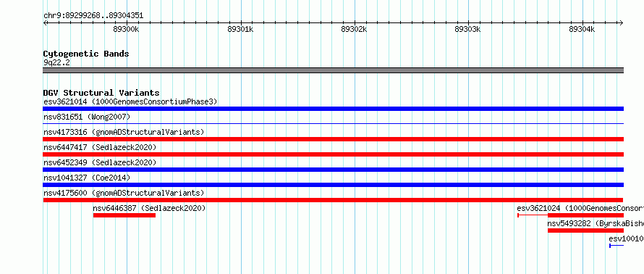Select the red nsv5493282 variant bar
Viewport: 644px width, 274px height.
tap(585, 231)
